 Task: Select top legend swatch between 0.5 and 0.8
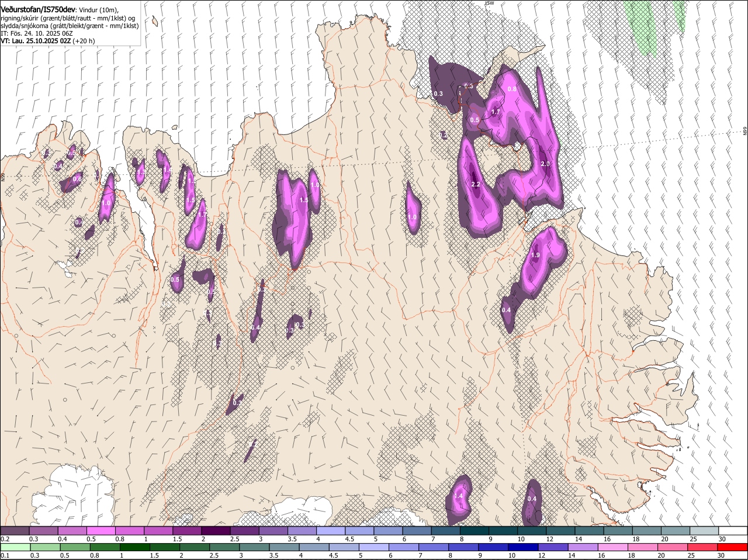click(101, 530)
